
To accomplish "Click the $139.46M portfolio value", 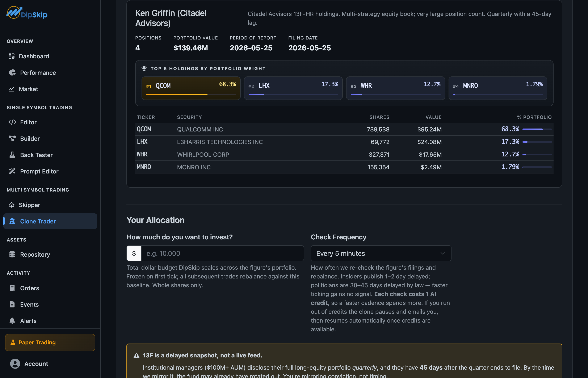I will point(191,48).
